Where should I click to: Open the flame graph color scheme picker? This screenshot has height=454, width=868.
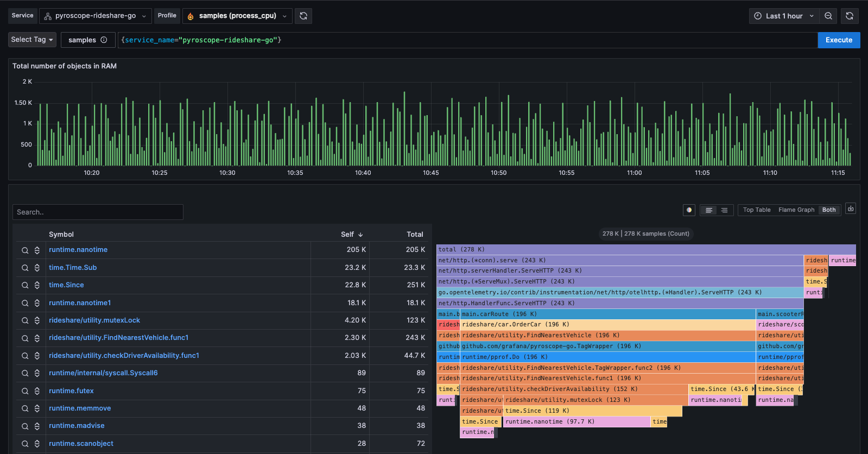[x=689, y=210]
